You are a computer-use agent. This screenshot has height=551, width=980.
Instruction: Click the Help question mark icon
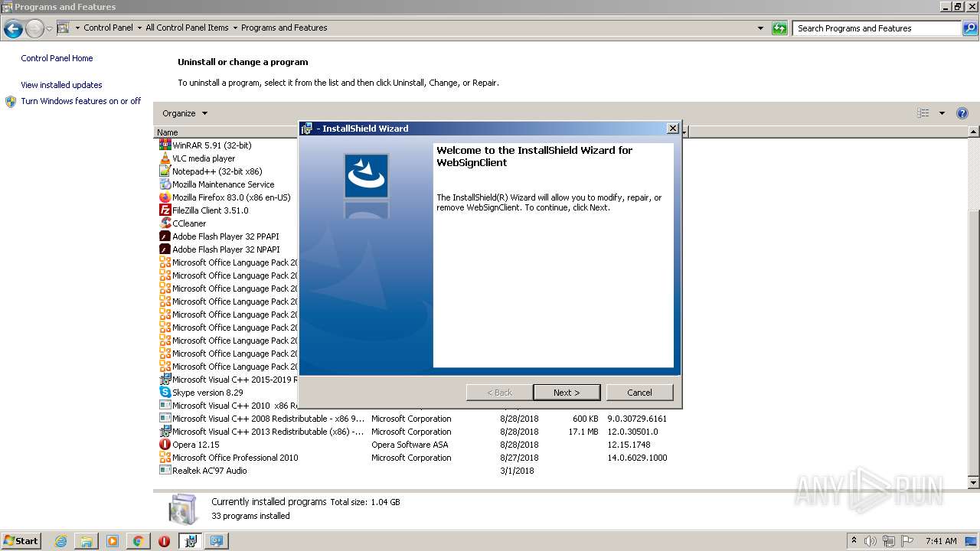pos(962,113)
